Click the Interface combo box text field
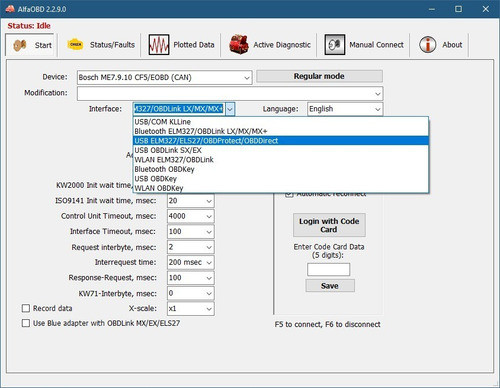Screen dimensions: 500x388 (x=179, y=109)
